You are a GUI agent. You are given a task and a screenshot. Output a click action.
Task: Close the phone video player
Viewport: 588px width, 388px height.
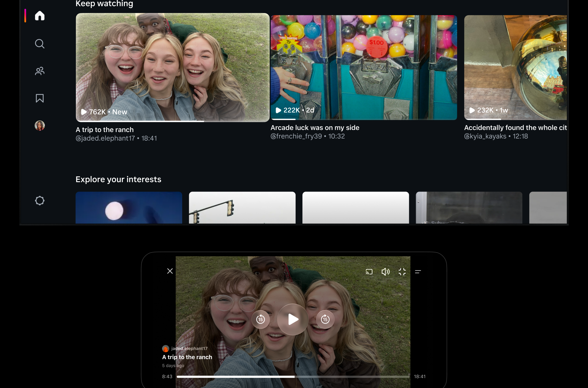170,271
